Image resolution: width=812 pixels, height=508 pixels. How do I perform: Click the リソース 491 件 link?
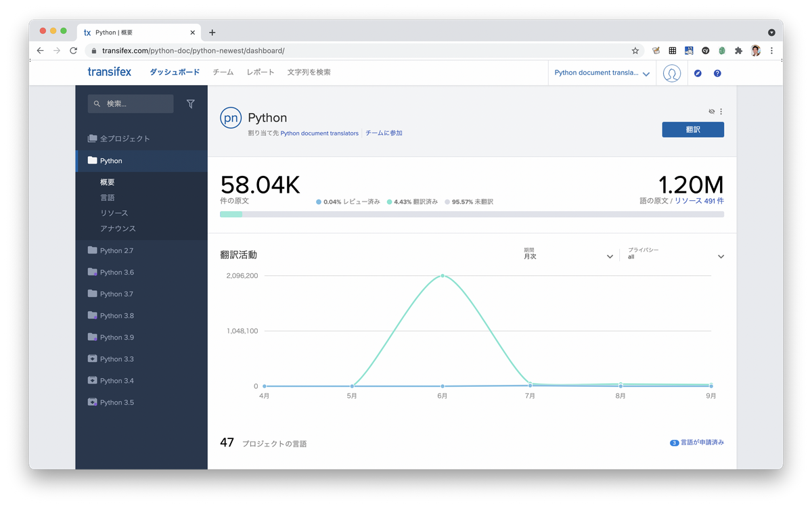coord(699,202)
